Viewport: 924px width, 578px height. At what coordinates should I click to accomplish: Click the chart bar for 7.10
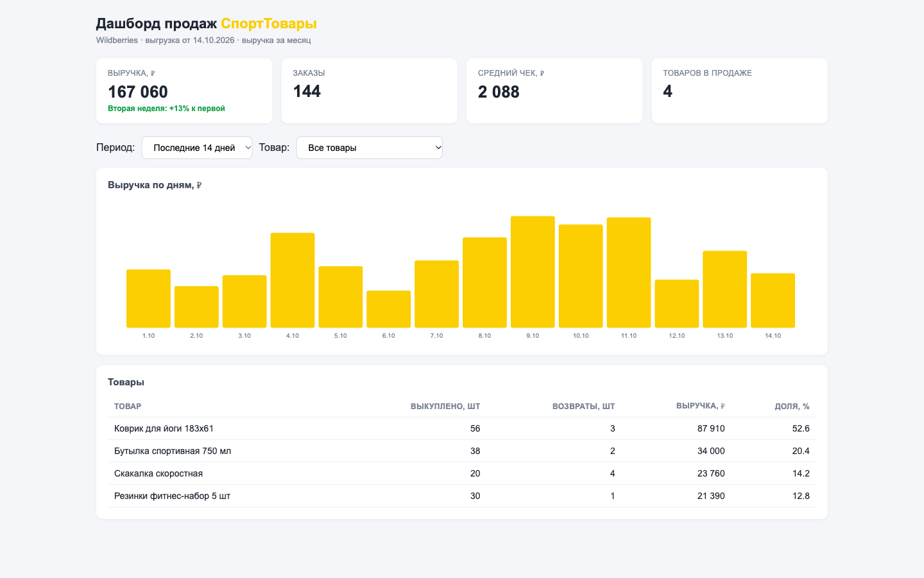436,294
